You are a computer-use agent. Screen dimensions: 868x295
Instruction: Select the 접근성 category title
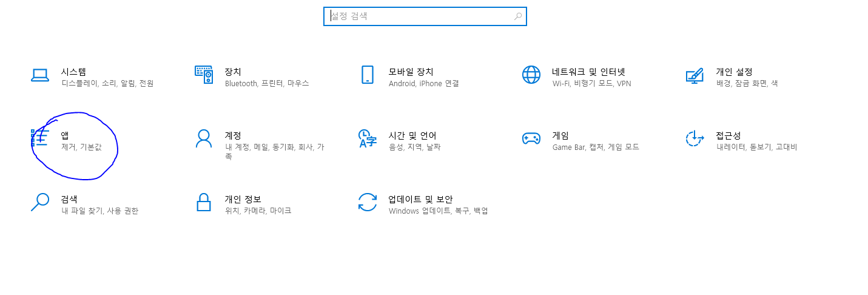728,135
